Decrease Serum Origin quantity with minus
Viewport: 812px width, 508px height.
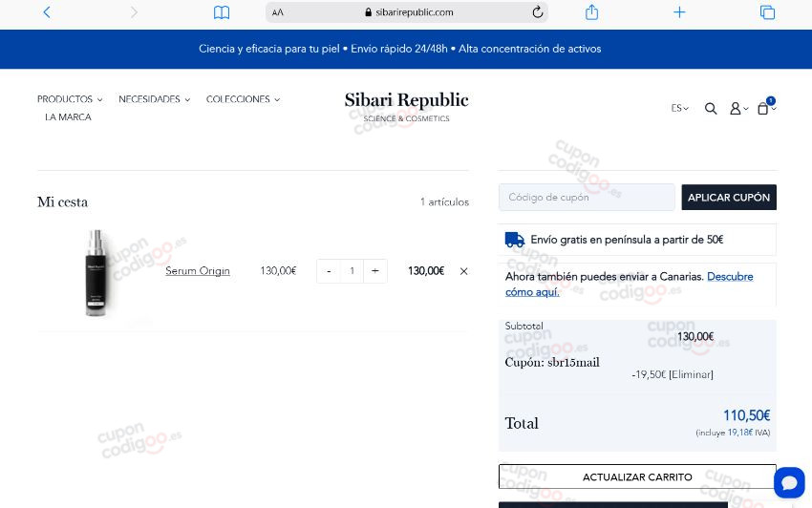pos(329,271)
